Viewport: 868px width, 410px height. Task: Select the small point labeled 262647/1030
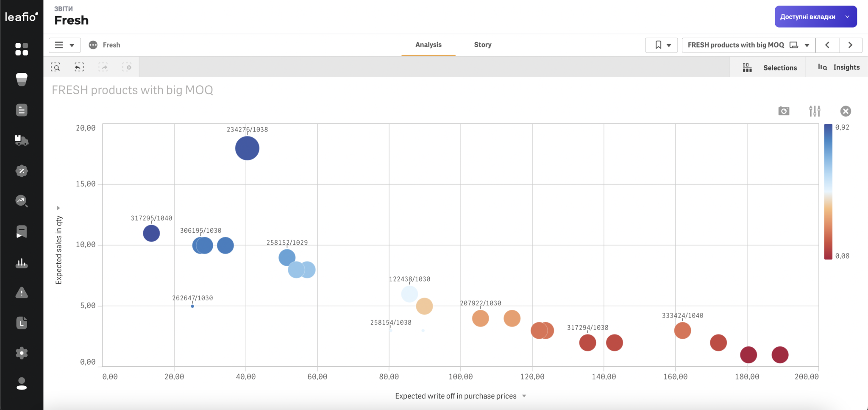192,306
